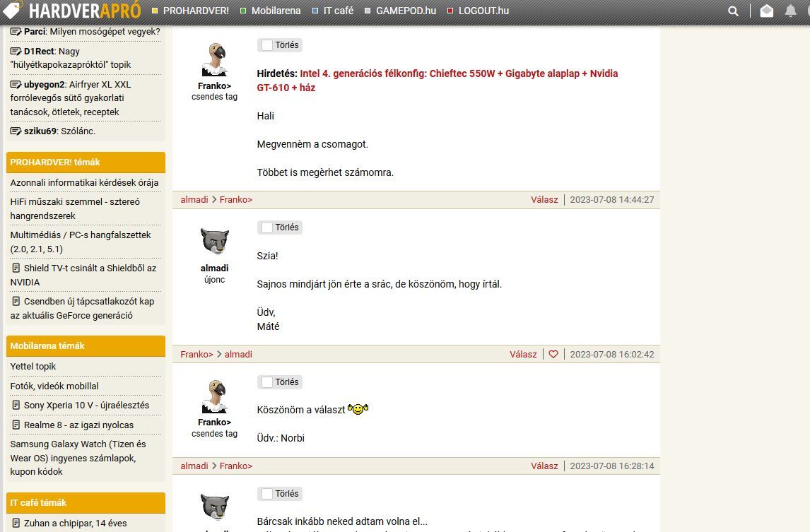Click the Hardverapró logo tag icon

coord(12,9)
